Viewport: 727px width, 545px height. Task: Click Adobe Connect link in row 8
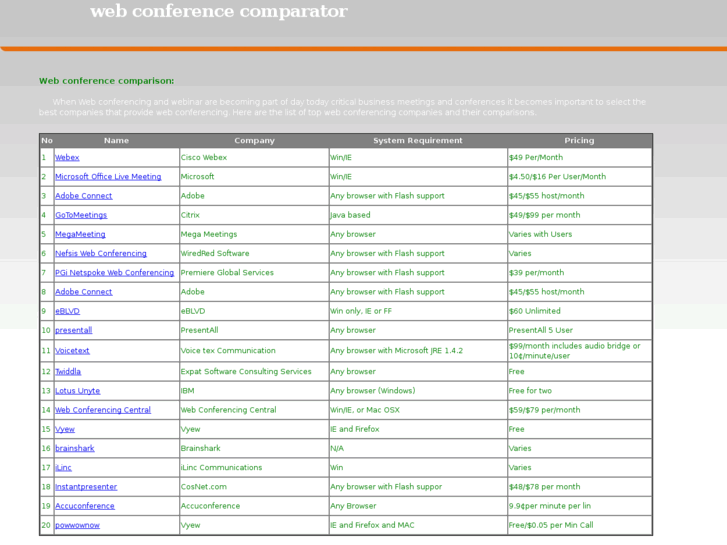83,292
